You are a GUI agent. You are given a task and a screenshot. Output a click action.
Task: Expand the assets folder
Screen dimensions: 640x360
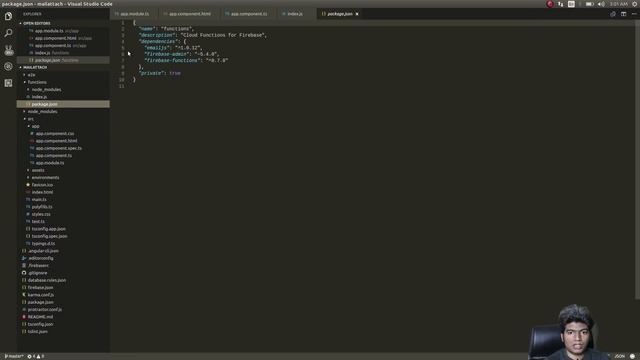[38, 170]
